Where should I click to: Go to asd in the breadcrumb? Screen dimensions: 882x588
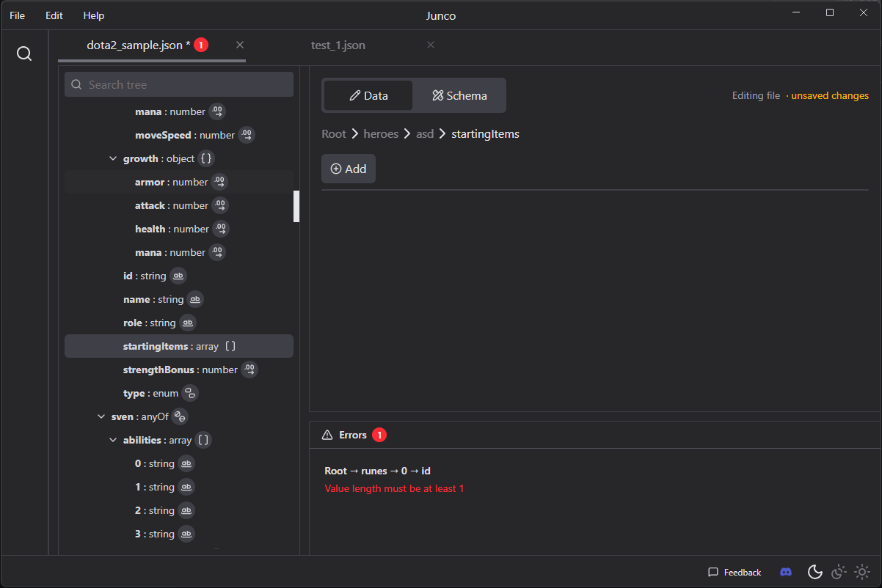[425, 134]
